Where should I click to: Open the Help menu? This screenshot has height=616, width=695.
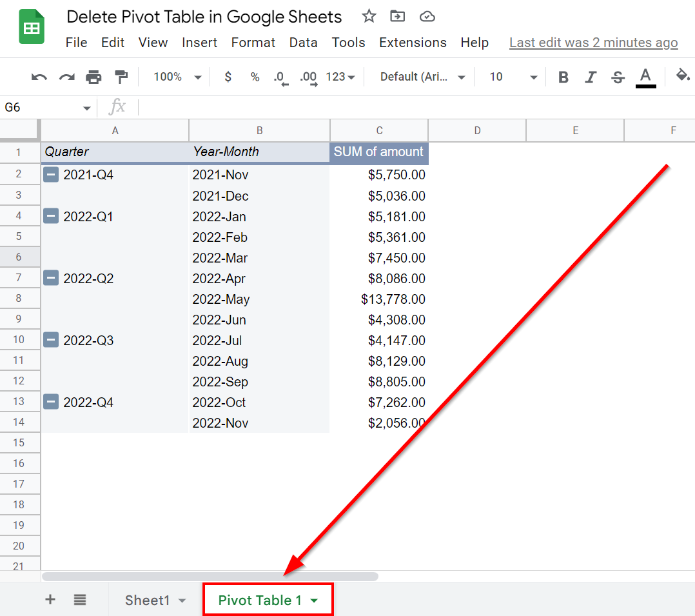[x=475, y=43]
